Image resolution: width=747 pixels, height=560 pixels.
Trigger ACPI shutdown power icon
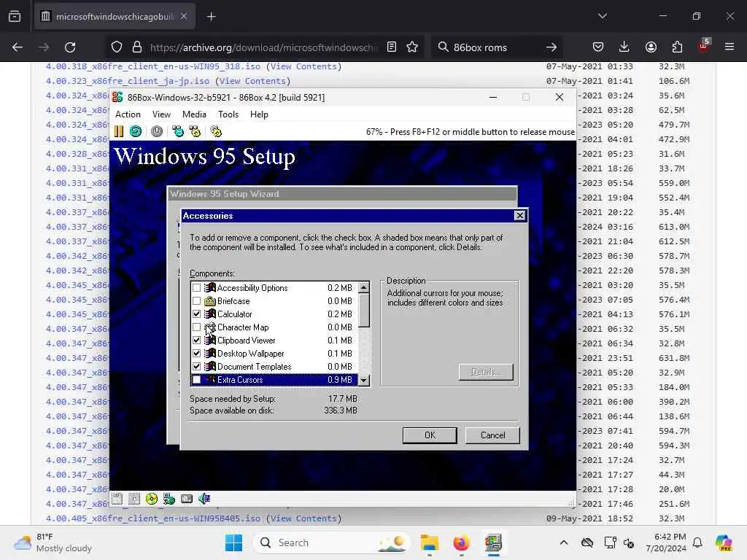click(157, 131)
